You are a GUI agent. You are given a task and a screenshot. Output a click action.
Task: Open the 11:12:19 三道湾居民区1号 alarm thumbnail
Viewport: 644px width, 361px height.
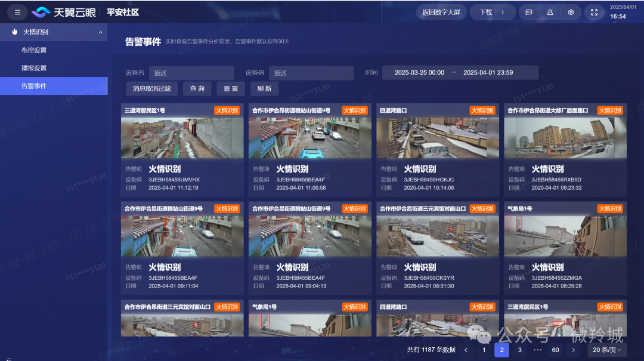click(182, 138)
